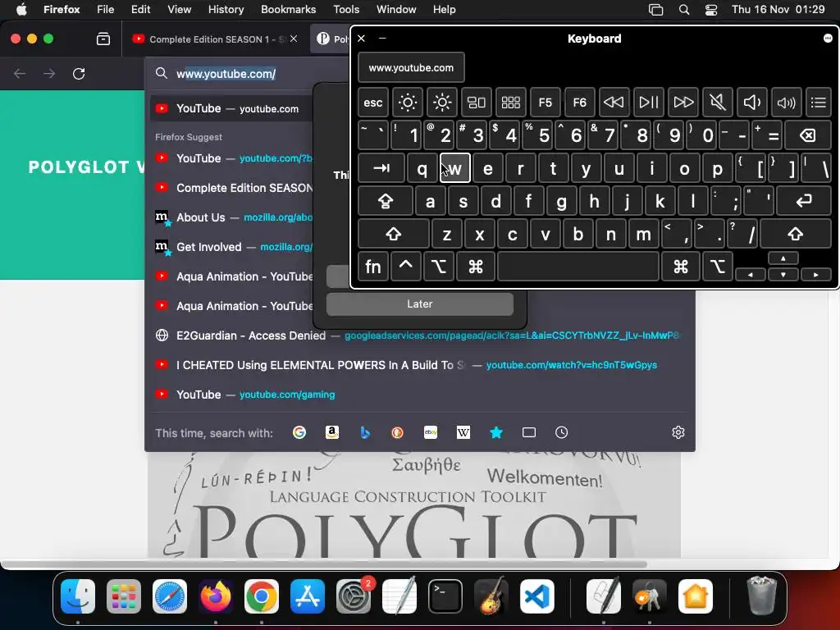Toggle the left option key
840x630 pixels.
click(x=438, y=267)
